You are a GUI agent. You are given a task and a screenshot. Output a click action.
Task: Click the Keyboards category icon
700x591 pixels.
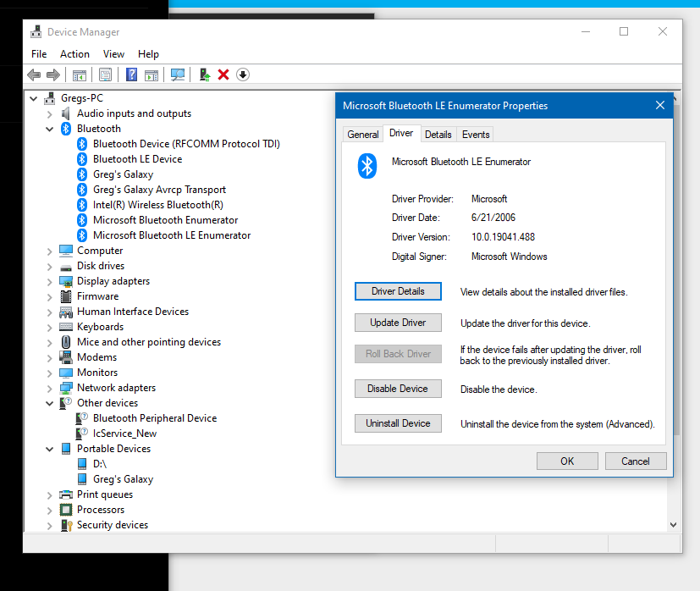pos(66,327)
